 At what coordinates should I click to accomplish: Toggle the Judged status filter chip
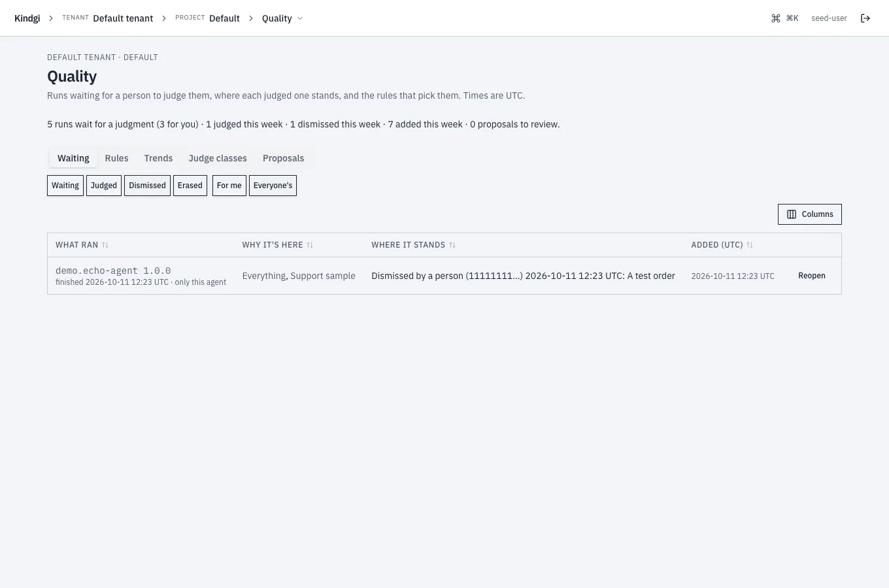[x=104, y=186]
